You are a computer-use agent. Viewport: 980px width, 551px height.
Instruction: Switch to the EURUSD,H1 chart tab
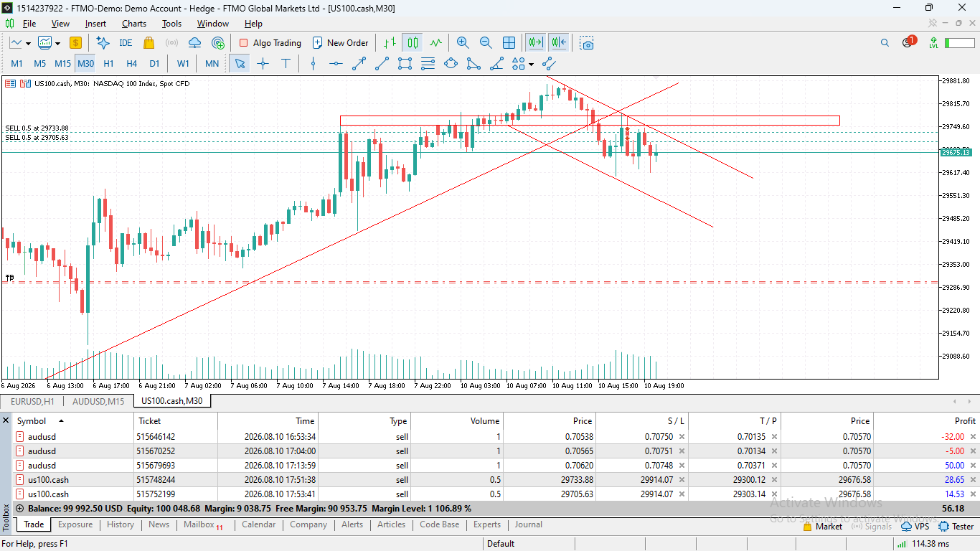32,401
